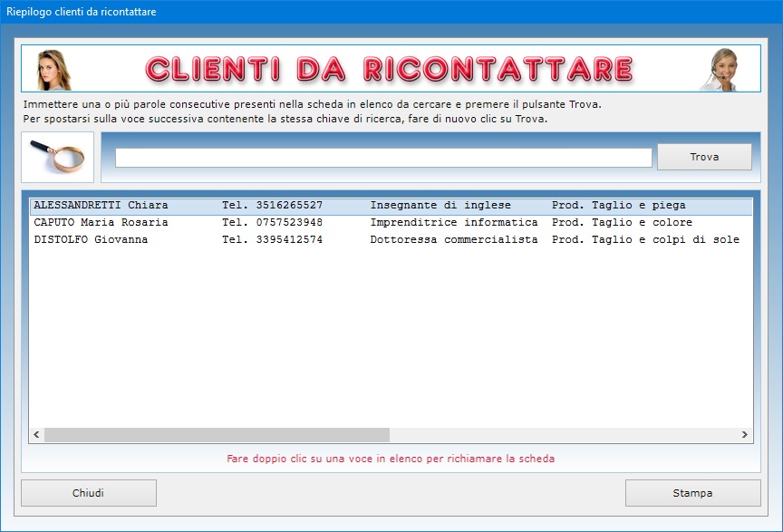Click the left arrow of the horizontal scrollbar
The height and width of the screenshot is (532, 783).
pos(36,435)
